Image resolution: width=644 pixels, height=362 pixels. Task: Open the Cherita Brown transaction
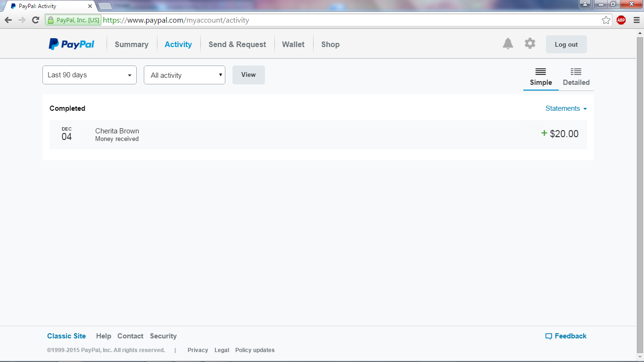click(x=318, y=135)
